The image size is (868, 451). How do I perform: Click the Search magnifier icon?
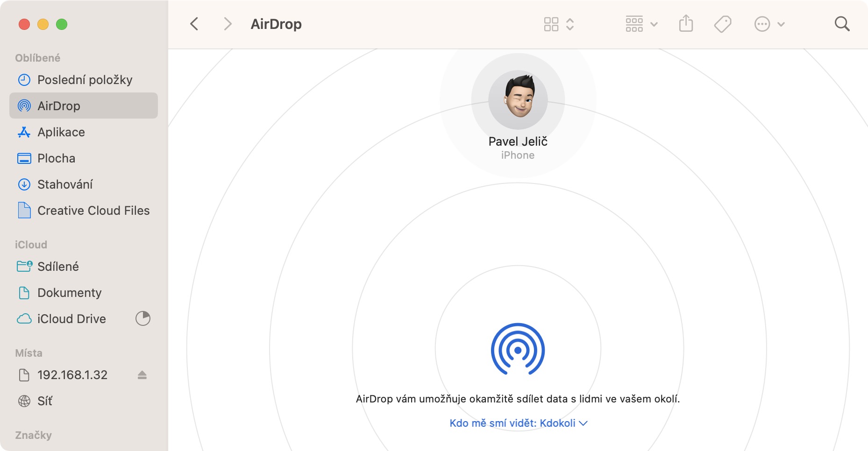click(842, 24)
